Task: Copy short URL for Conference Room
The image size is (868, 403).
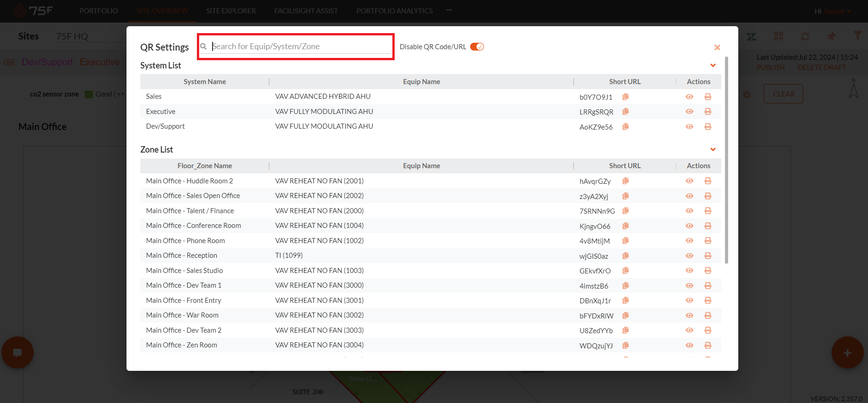Action: [x=626, y=226]
